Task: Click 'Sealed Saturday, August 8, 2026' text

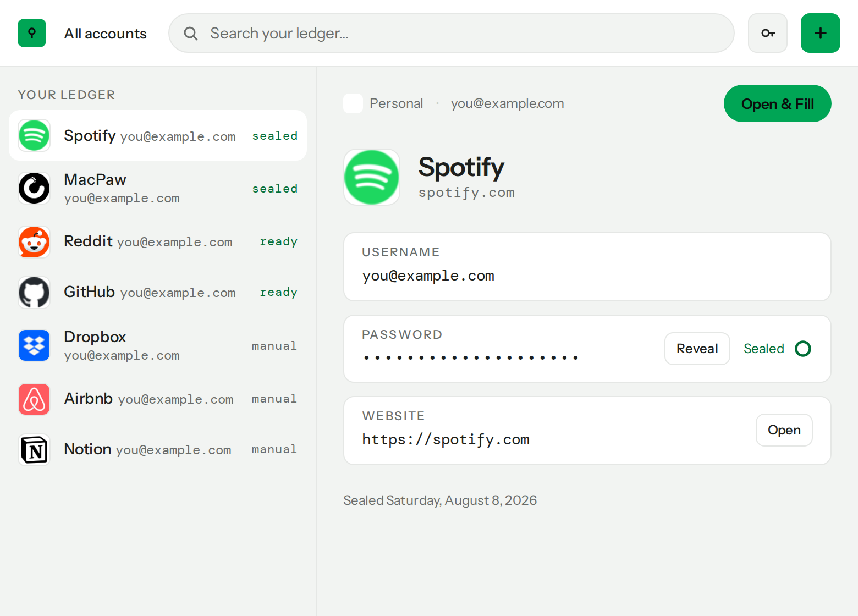Action: pos(440,501)
